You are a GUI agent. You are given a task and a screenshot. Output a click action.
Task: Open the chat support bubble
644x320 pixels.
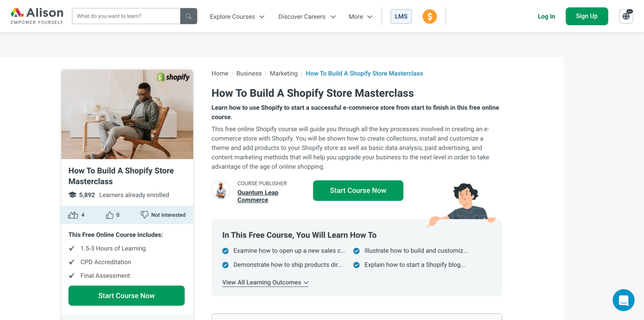pos(623,300)
